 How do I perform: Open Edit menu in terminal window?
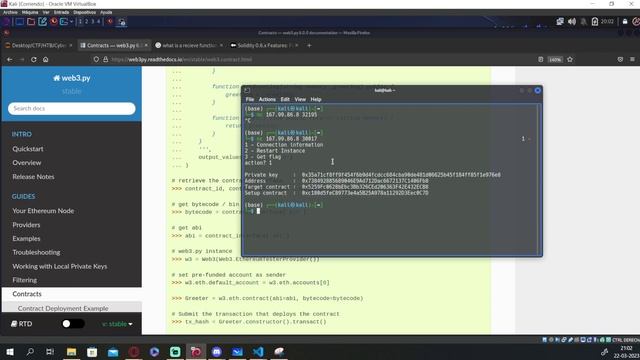click(285, 99)
